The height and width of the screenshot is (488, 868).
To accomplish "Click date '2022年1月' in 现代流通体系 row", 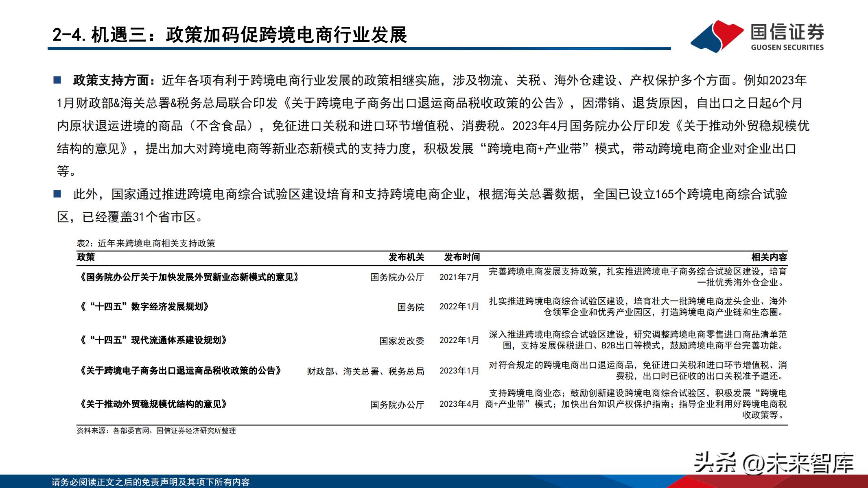I will click(459, 340).
